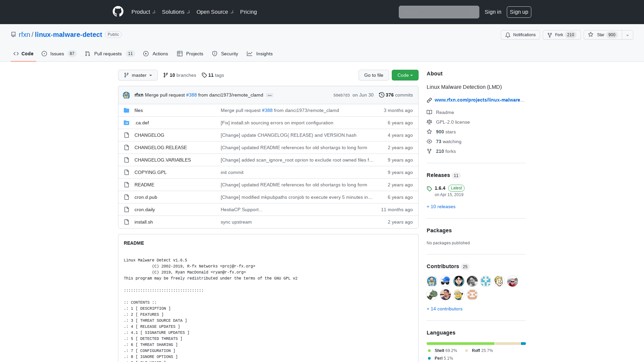The image size is (644, 362).
Task: Click the commits history clock icon
Action: click(381, 95)
